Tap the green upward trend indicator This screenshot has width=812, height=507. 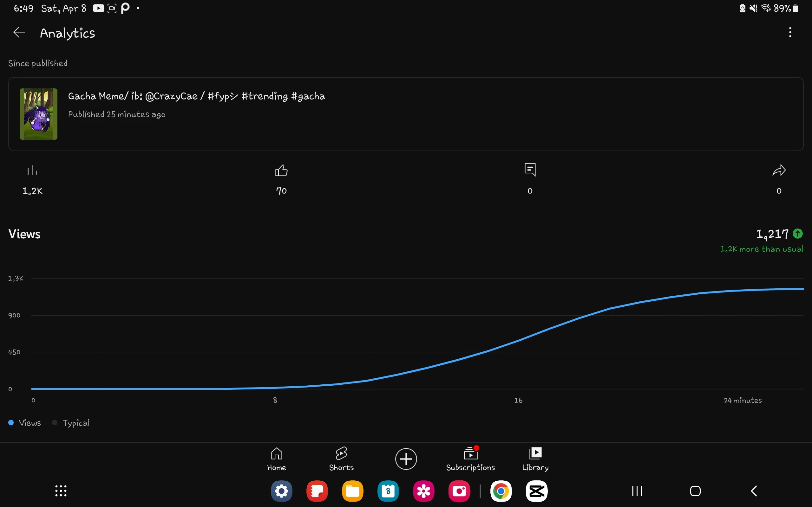(798, 234)
